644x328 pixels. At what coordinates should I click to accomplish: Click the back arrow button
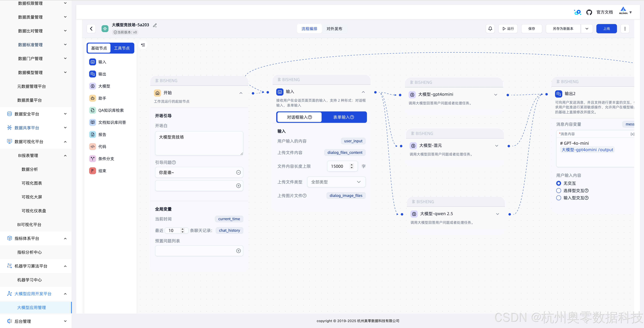tap(91, 29)
